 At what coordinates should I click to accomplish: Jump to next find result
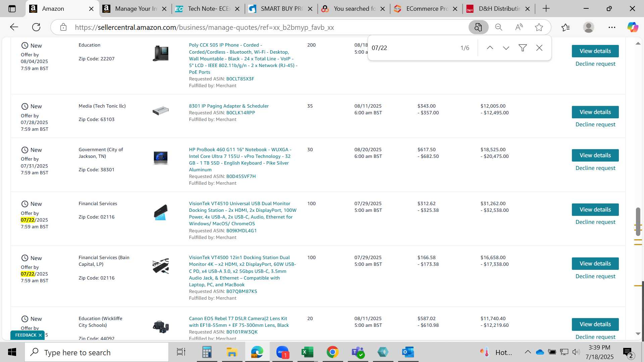(506, 48)
